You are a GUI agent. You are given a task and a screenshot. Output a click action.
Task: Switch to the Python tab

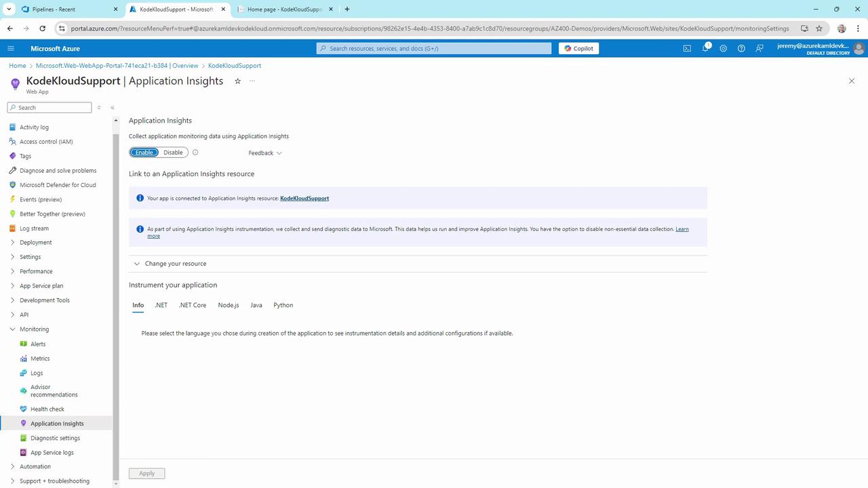coord(283,305)
